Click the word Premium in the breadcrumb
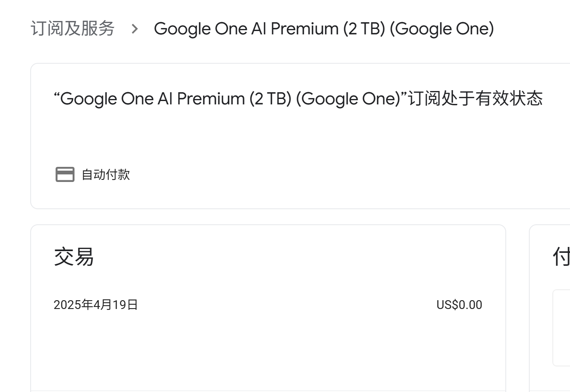 point(304,29)
